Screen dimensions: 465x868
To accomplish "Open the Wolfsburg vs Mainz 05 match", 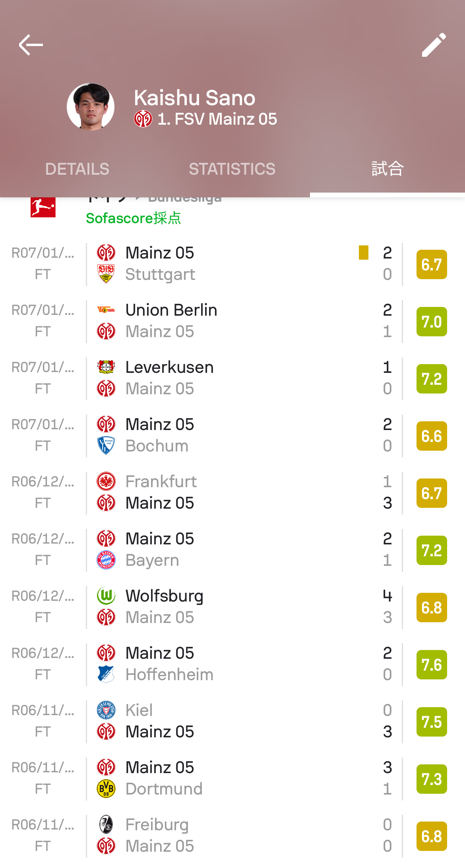I will 238,607.
